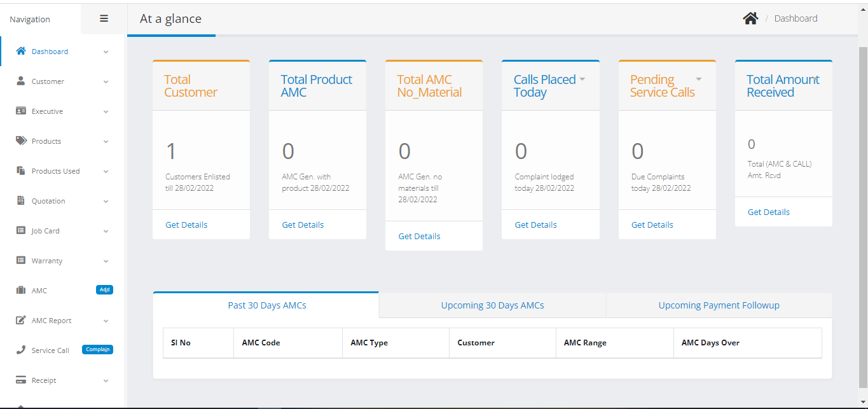Select the Dashboard home icon in sidebar
Image resolution: width=868 pixels, height=409 pixels.
20,51
